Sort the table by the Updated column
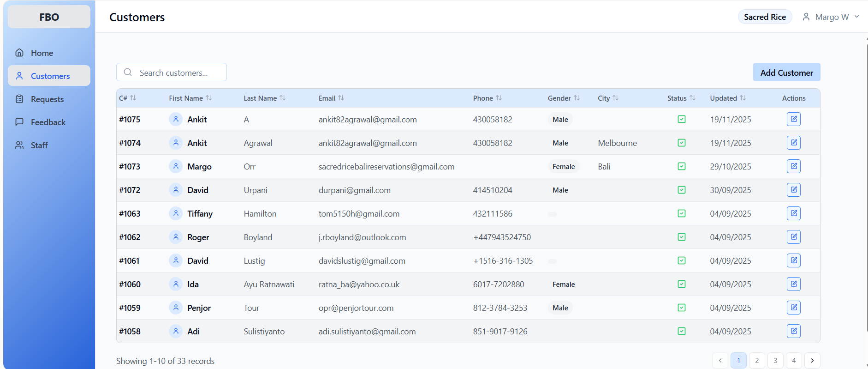This screenshot has width=868, height=369. point(728,98)
